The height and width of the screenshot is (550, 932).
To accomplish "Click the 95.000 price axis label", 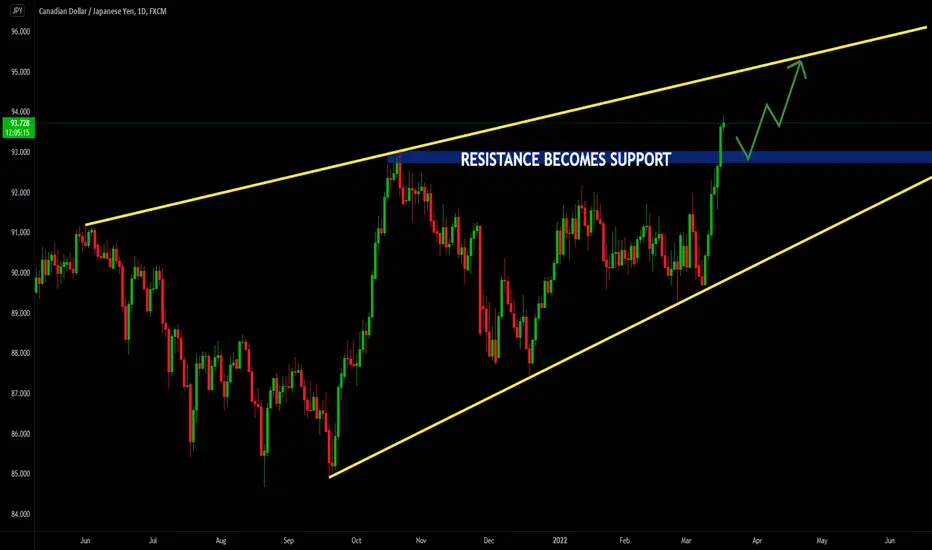I will click(x=20, y=72).
